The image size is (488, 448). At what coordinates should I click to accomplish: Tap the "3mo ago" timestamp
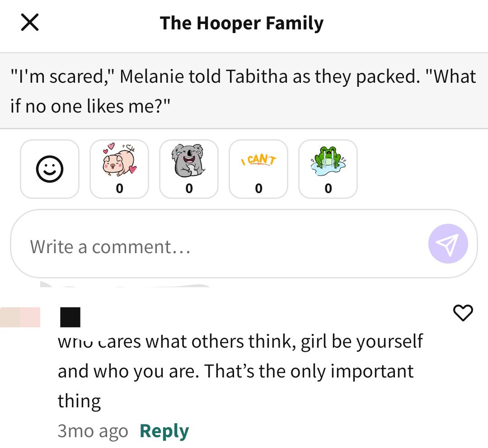pos(93,431)
